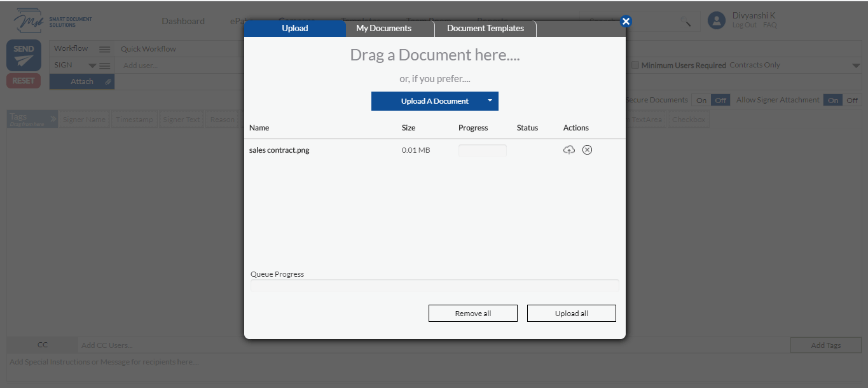Image resolution: width=868 pixels, height=388 pixels.
Task: Close the upload dialog with the X icon
Action: [626, 22]
